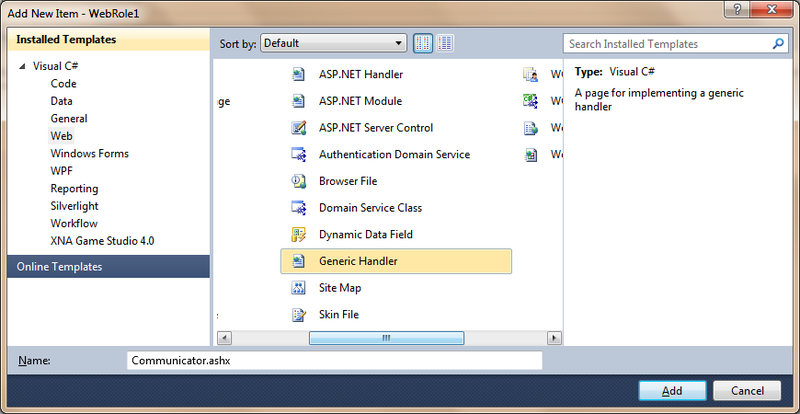
Task: Select the Windows Forms category
Action: [89, 153]
